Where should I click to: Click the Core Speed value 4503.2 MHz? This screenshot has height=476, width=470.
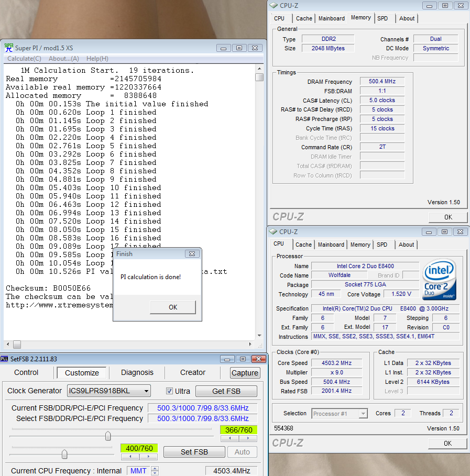point(336,363)
